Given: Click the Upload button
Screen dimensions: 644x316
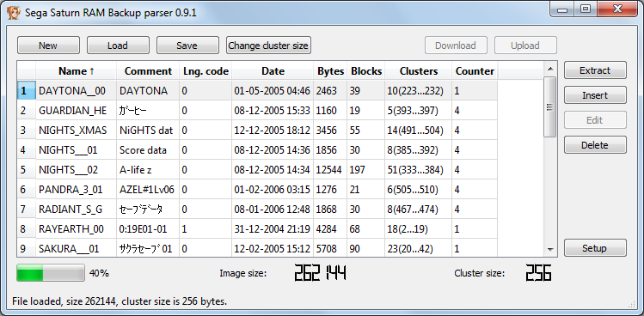Looking at the screenshot, I should click(525, 46).
